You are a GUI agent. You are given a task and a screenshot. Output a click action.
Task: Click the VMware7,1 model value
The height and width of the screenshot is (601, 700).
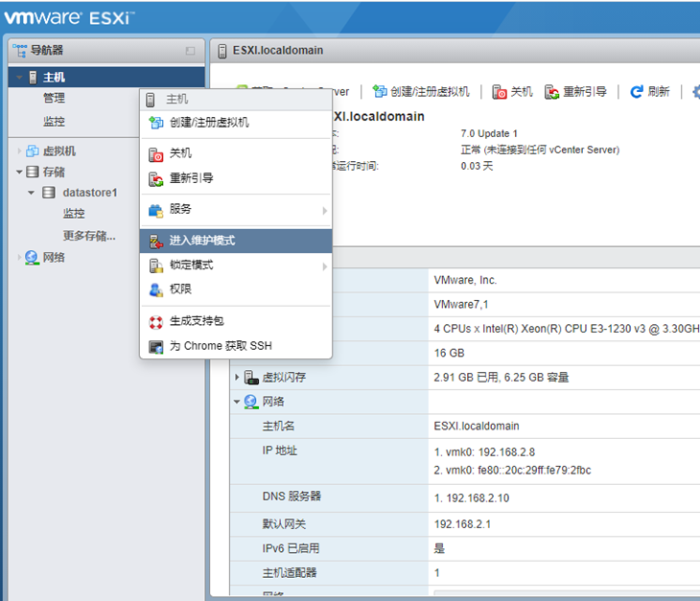(461, 304)
